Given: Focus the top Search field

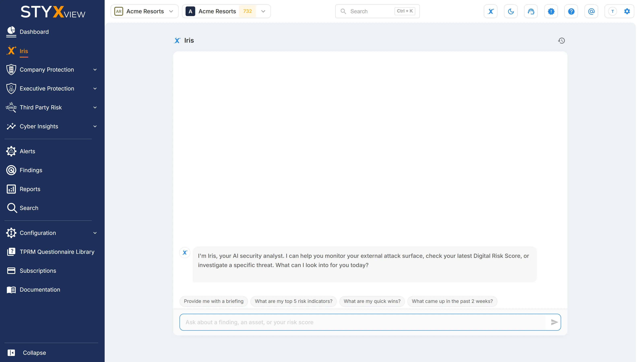Looking at the screenshot, I should [x=377, y=11].
